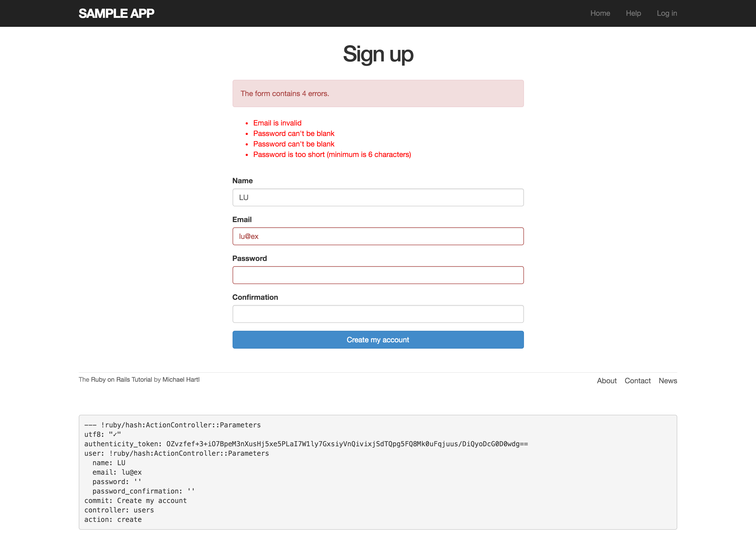This screenshot has height=535, width=756.
Task: Click the SAMPLE APP logo
Action: tap(116, 13)
